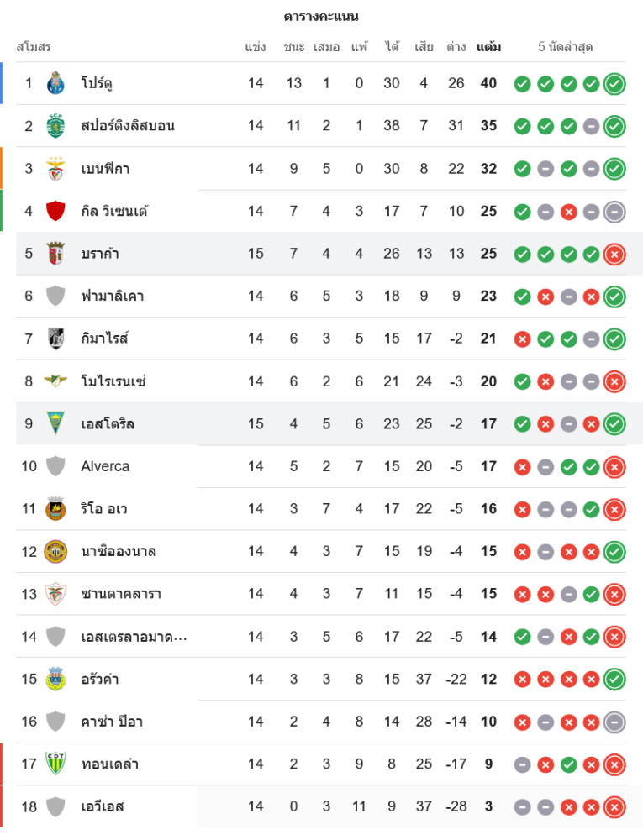Click Porto's most recent match result icon
The image size is (643, 840).
pos(614,83)
